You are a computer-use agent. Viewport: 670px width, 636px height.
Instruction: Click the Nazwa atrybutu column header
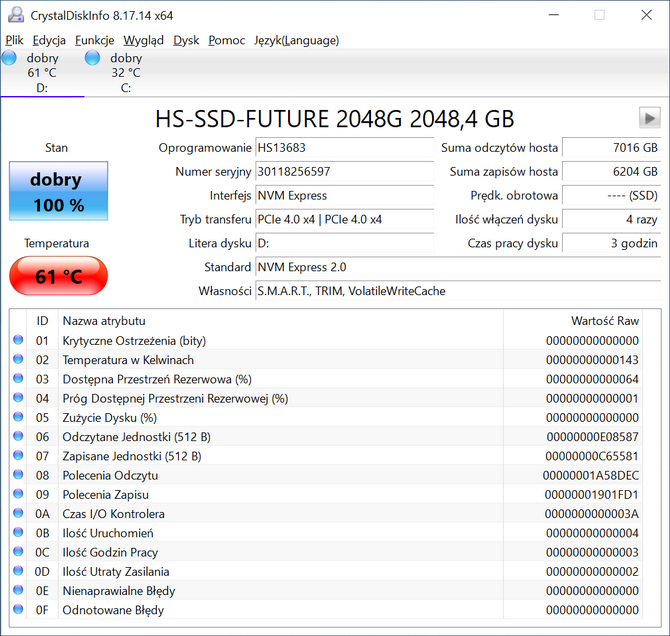point(281,321)
